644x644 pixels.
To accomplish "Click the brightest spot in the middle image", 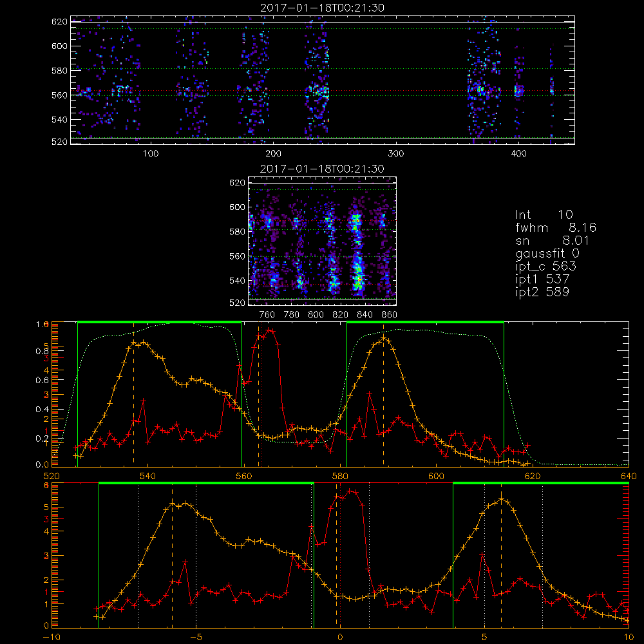I will click(359, 279).
